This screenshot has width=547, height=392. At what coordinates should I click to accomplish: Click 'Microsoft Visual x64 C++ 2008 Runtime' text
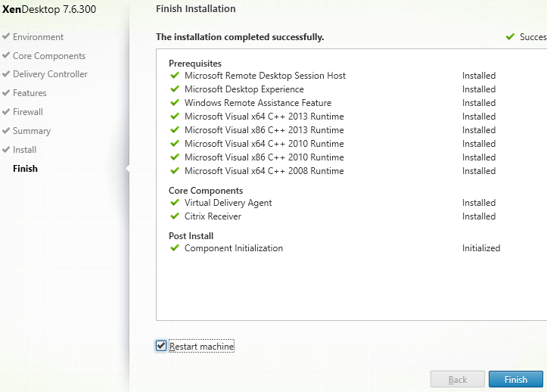pos(264,171)
